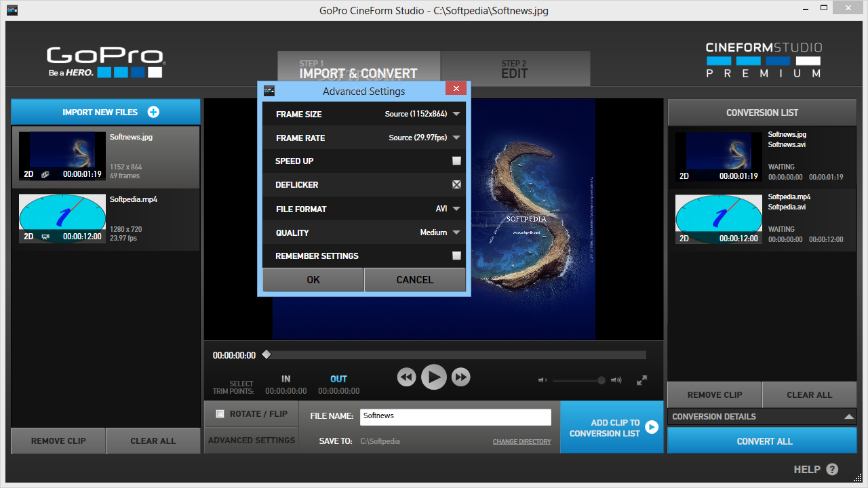Click Remove Clip under the import list
This screenshot has height=488, width=868.
click(x=58, y=441)
